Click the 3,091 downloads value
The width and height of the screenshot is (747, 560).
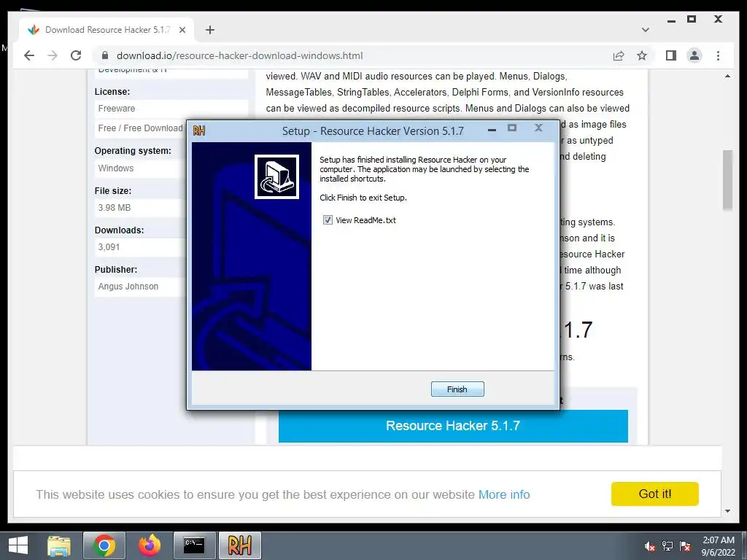coord(109,247)
